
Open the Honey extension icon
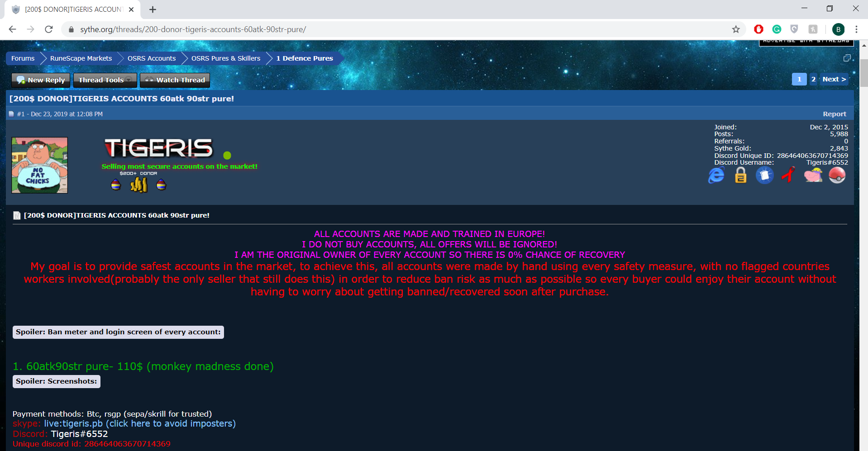pyautogui.click(x=813, y=29)
